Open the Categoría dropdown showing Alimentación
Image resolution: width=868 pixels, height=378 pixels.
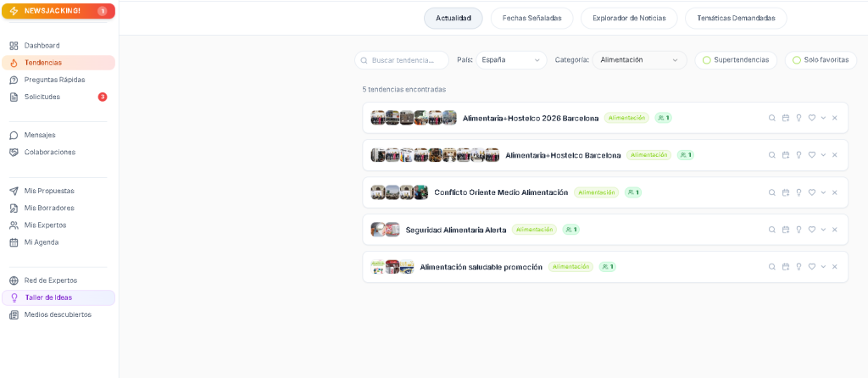tap(639, 60)
